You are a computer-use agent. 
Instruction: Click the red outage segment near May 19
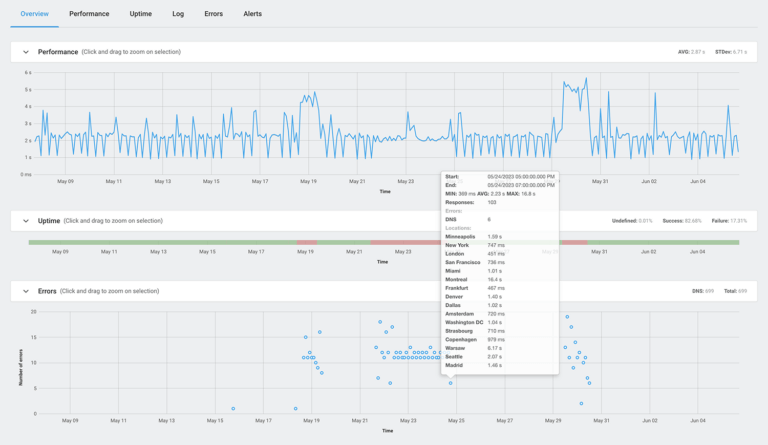click(x=307, y=242)
